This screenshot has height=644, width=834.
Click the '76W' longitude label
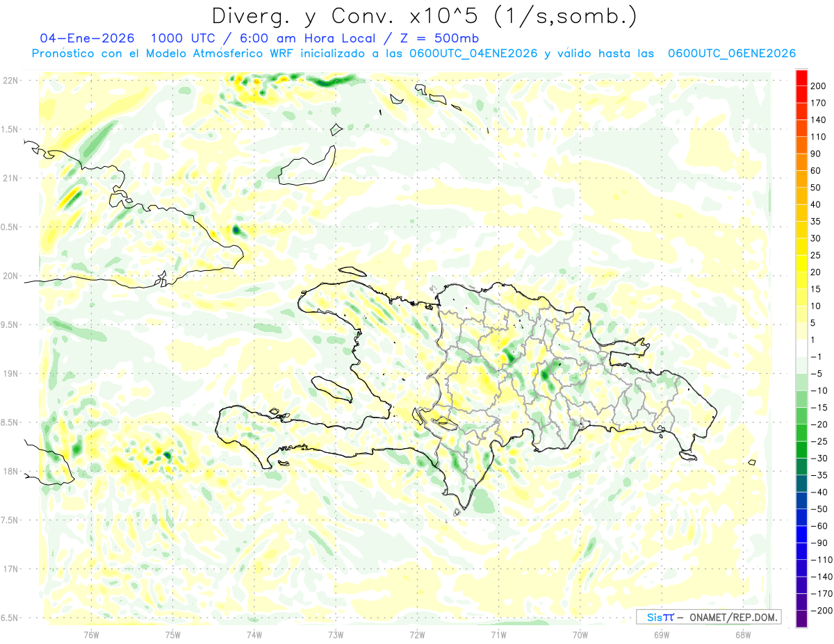(91, 635)
